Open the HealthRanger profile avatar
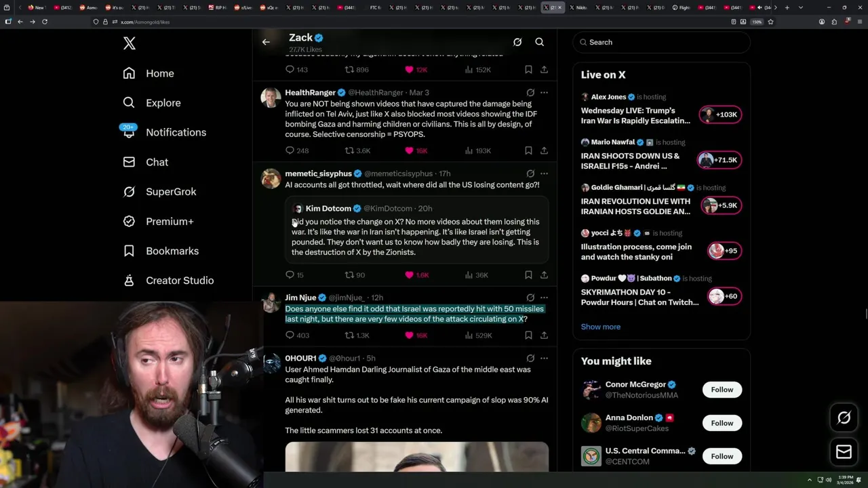The width and height of the screenshot is (868, 488). tap(271, 98)
